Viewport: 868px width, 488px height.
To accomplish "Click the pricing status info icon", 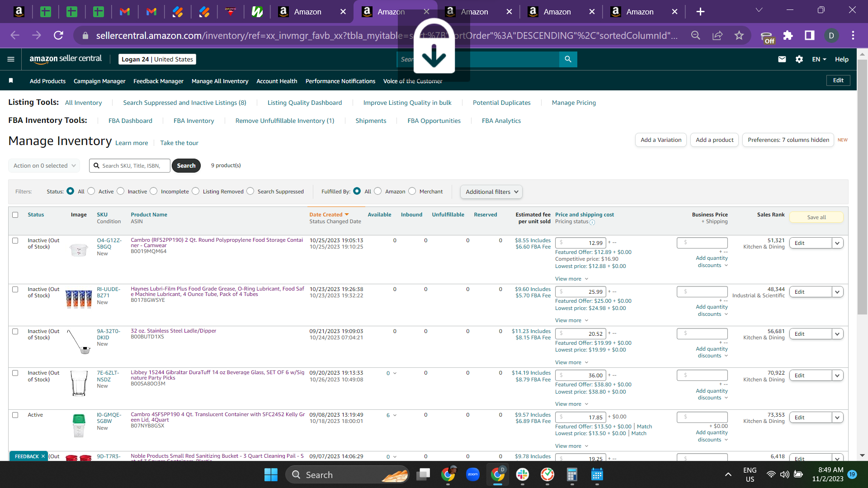I will (592, 222).
